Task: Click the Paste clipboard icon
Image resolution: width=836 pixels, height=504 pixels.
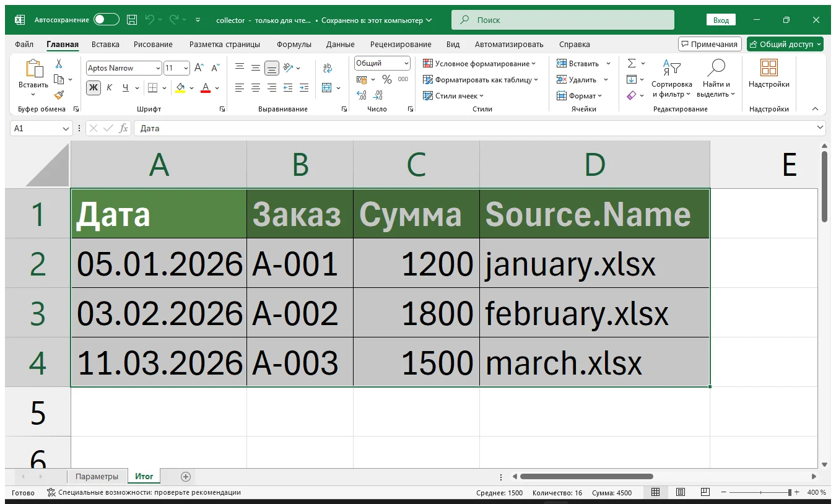Action: pos(33,69)
